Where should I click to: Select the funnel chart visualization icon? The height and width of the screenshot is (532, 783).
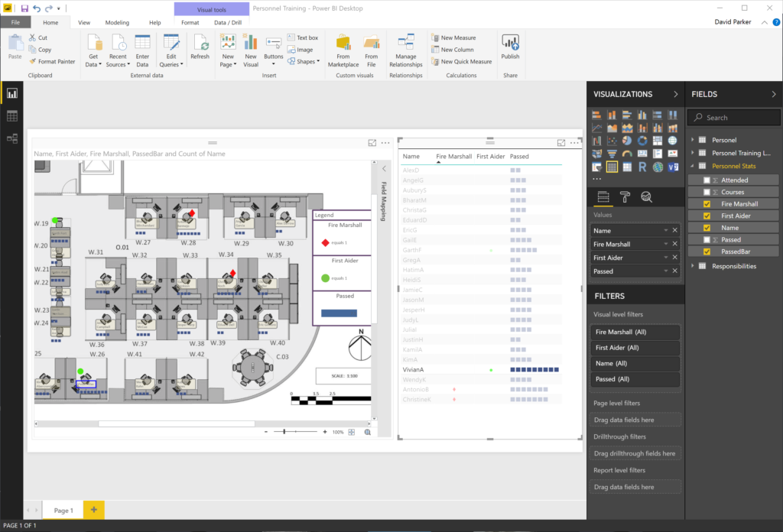(612, 154)
